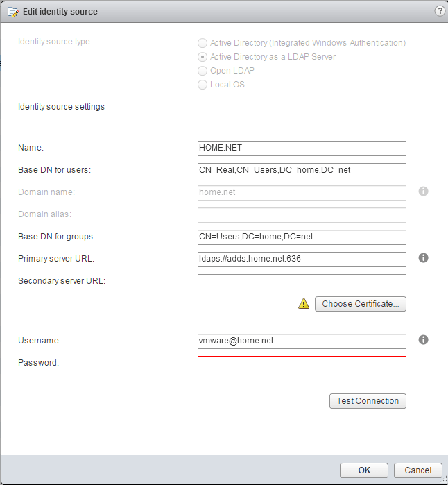Select Active Directory Integrated Windows Authentication radio
The image size is (448, 485).
click(x=203, y=43)
